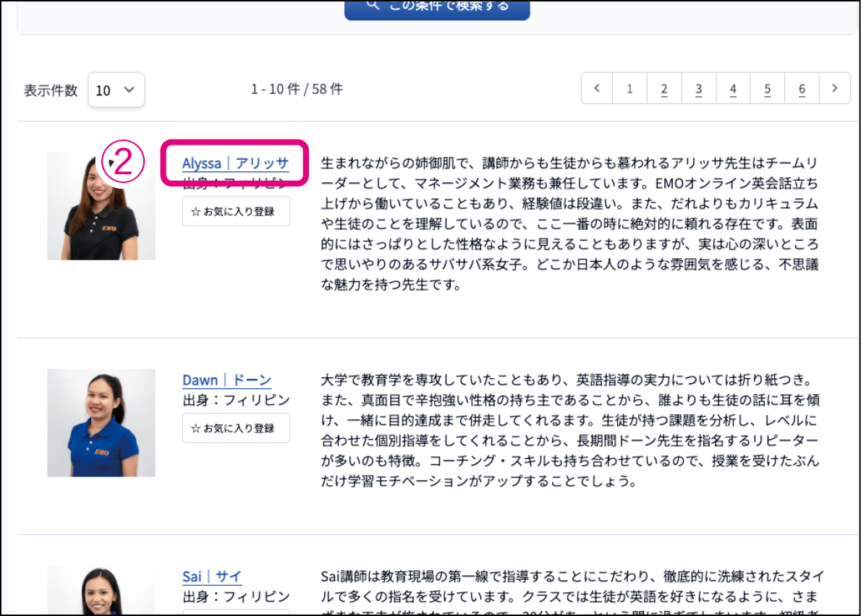The width and height of the screenshot is (861, 616).
Task: Click Dawn's profile photo in blue shirt
Action: tap(101, 423)
